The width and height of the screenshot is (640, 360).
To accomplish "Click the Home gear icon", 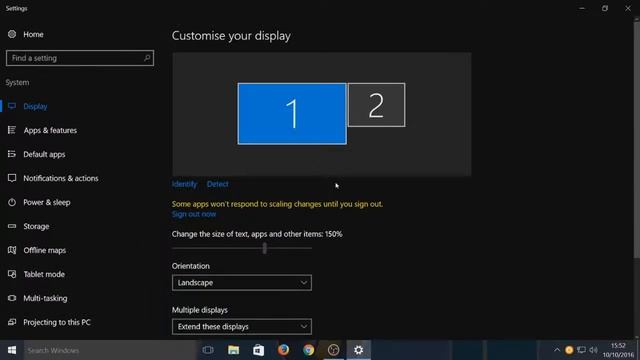I will pyautogui.click(x=12, y=34).
